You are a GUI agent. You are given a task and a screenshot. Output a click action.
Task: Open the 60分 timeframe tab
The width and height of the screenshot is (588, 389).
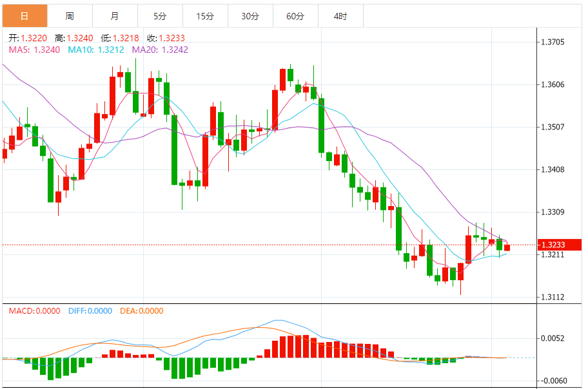pos(295,15)
